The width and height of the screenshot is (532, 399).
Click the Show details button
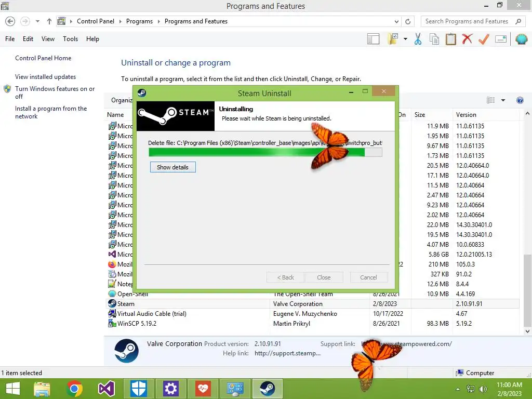coord(172,167)
